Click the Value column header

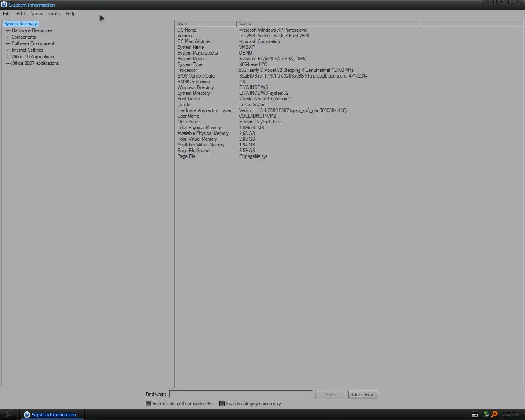tap(329, 24)
